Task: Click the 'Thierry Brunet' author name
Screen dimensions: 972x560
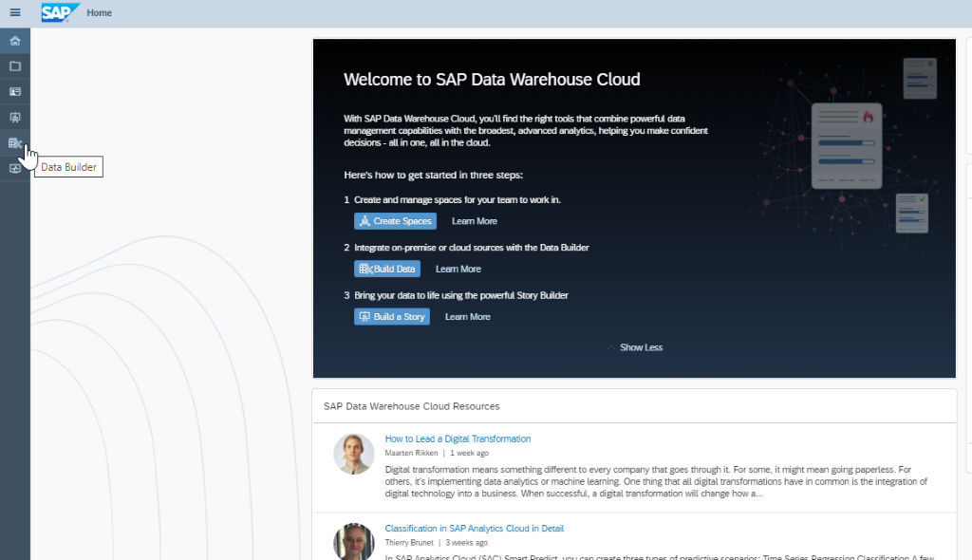Action: pos(409,543)
